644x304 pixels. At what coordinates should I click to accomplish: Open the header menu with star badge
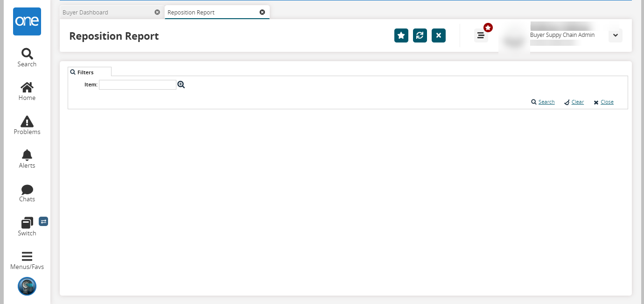point(481,35)
